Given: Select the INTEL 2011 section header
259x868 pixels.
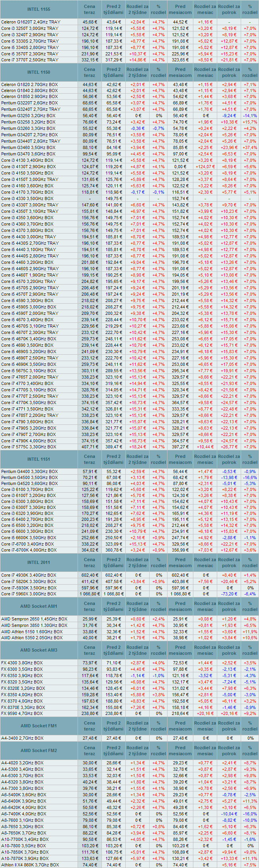Looking at the screenshot, I should tap(39, 562).
